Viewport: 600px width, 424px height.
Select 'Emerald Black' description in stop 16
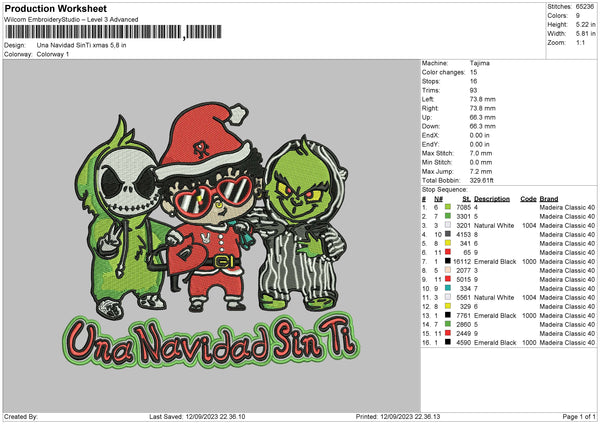point(495,342)
